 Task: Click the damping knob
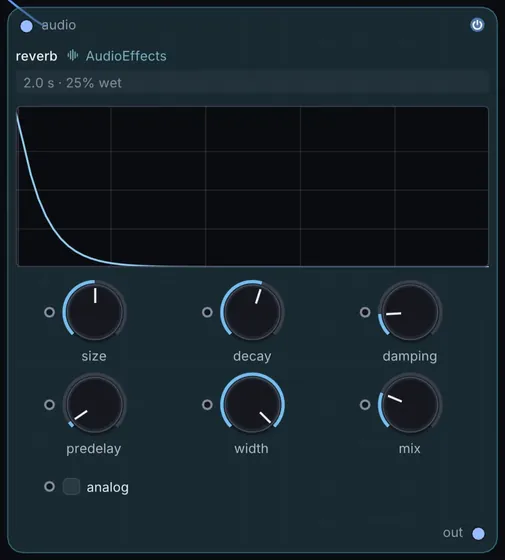coord(410,312)
